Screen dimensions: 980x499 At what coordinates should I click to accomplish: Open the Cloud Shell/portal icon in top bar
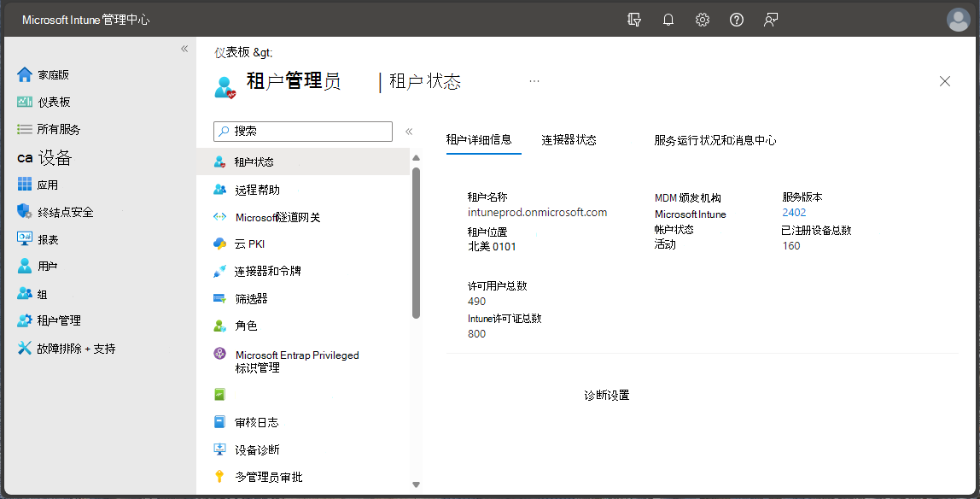pos(633,20)
